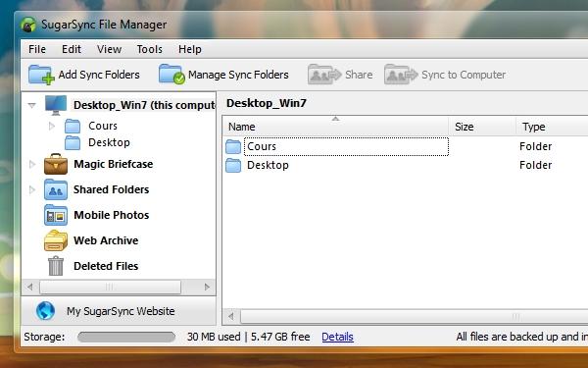This screenshot has height=368, width=588.
Task: Expand the Magic Briefcase tree node
Action: (x=32, y=164)
